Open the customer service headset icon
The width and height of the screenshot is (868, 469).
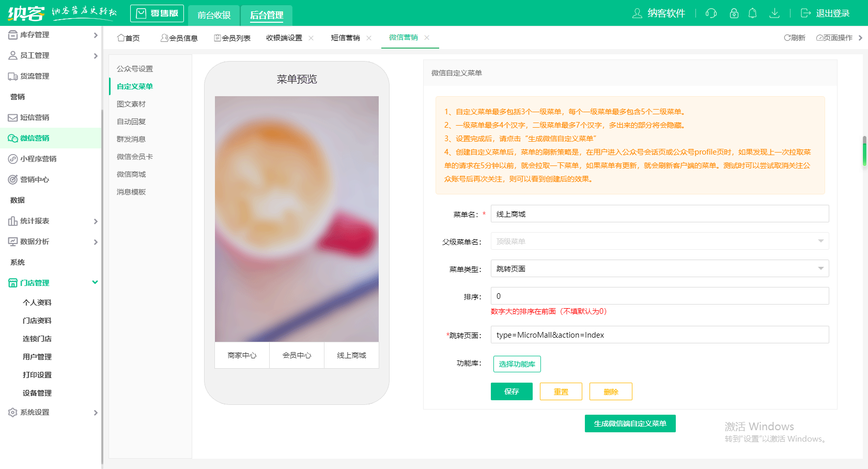pyautogui.click(x=711, y=13)
